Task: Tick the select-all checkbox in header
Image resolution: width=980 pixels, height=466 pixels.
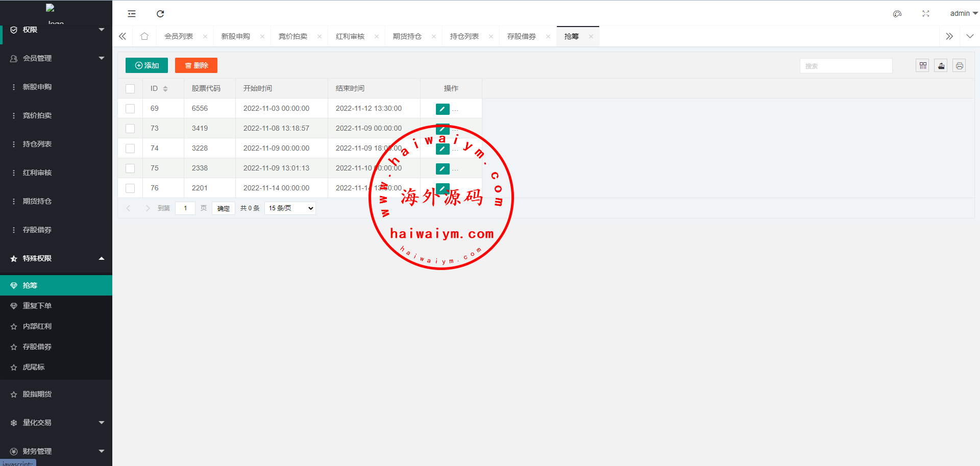Action: [x=130, y=89]
